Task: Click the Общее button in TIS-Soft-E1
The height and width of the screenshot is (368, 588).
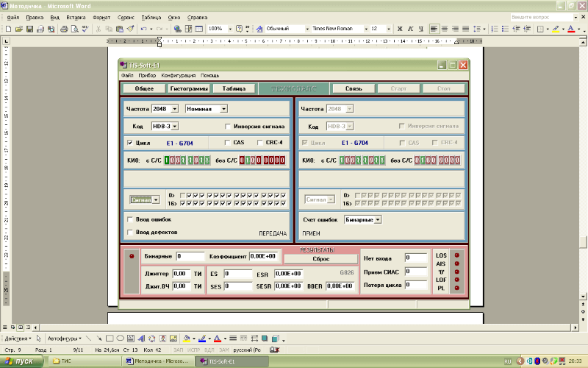Action: [144, 88]
